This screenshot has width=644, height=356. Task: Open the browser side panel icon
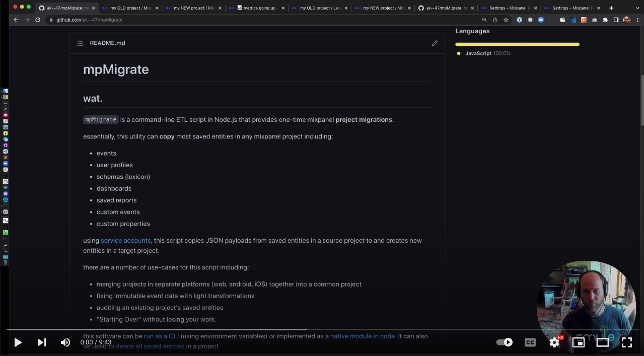point(616,20)
